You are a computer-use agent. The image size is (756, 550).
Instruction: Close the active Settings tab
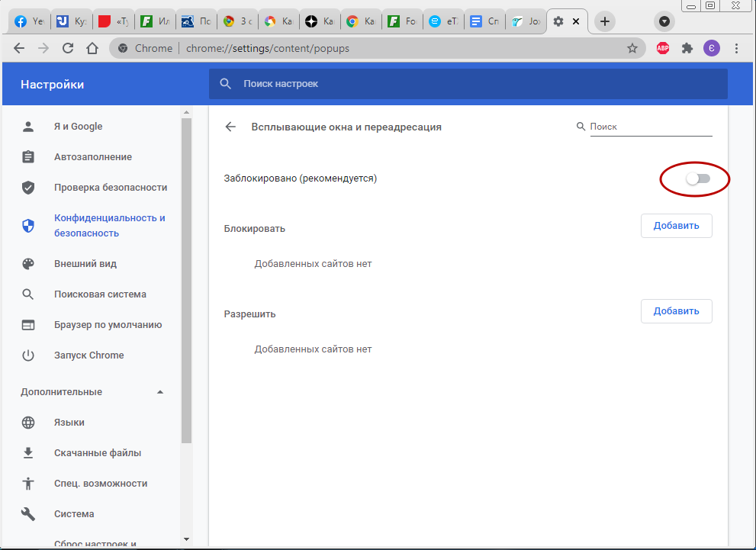pos(576,21)
